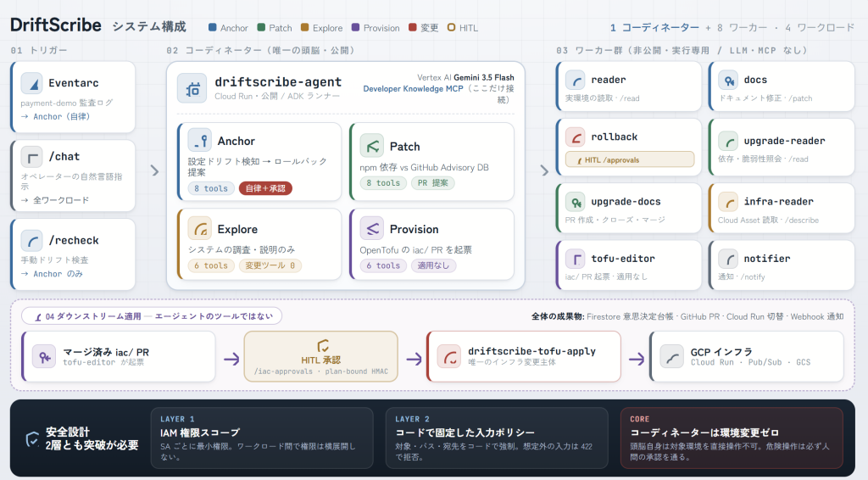This screenshot has height=480, width=868.
Task: Click the chevron between triggers and coordinator
Action: [155, 171]
